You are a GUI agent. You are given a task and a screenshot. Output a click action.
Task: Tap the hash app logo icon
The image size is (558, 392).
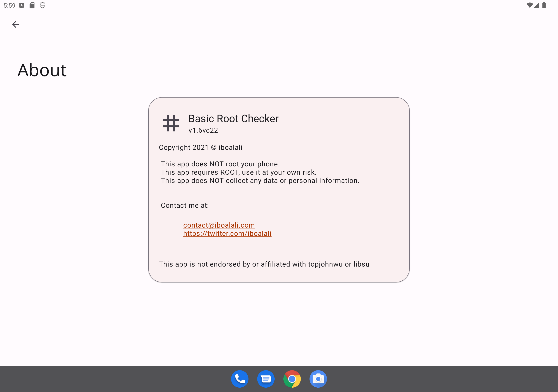pos(171,123)
